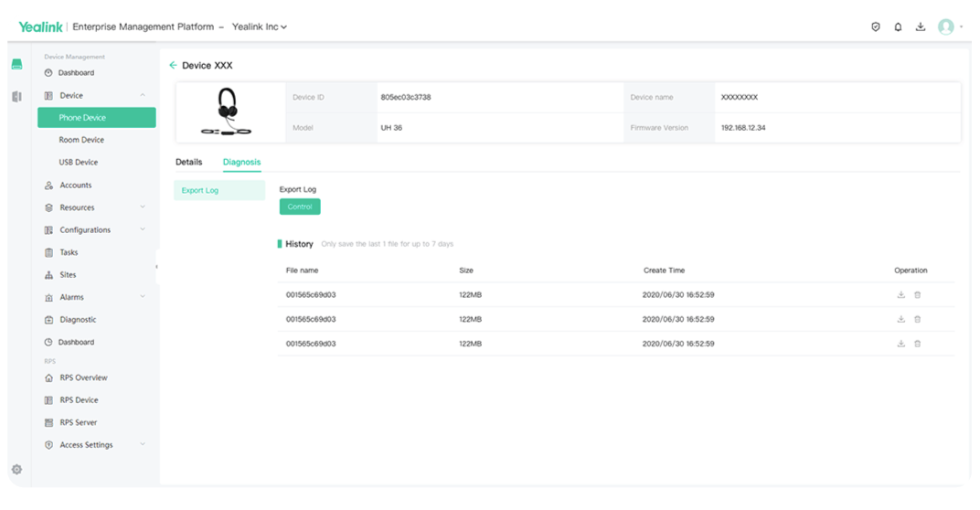
Task: Switch to Diagnosis tab
Action: (x=242, y=162)
